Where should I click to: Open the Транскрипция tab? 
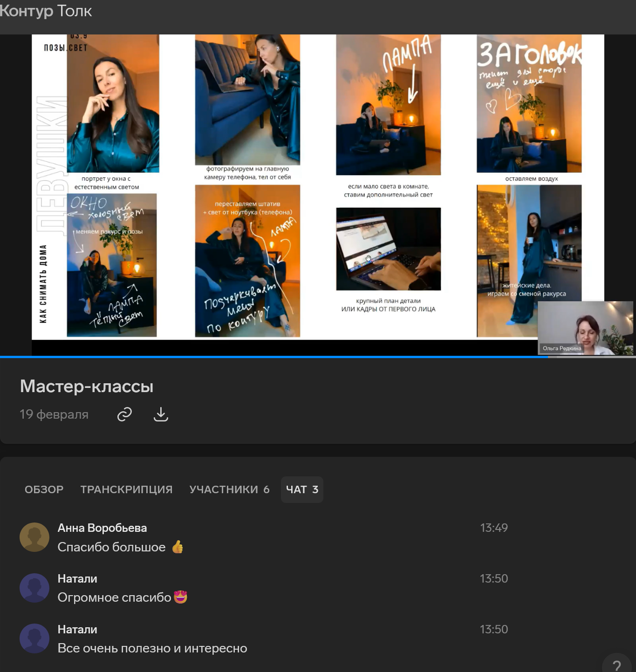click(x=126, y=489)
